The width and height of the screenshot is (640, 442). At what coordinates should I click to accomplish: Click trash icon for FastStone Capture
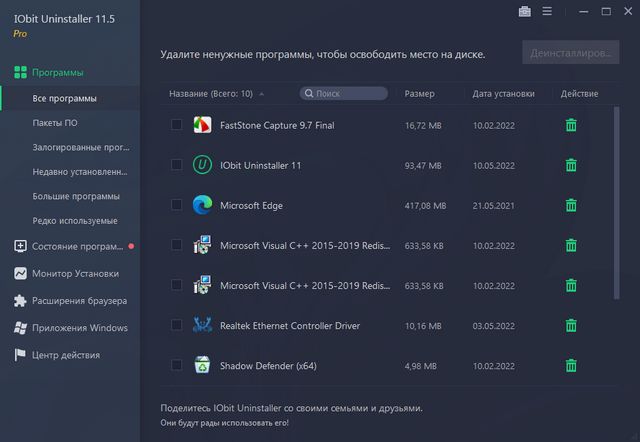[x=571, y=125]
